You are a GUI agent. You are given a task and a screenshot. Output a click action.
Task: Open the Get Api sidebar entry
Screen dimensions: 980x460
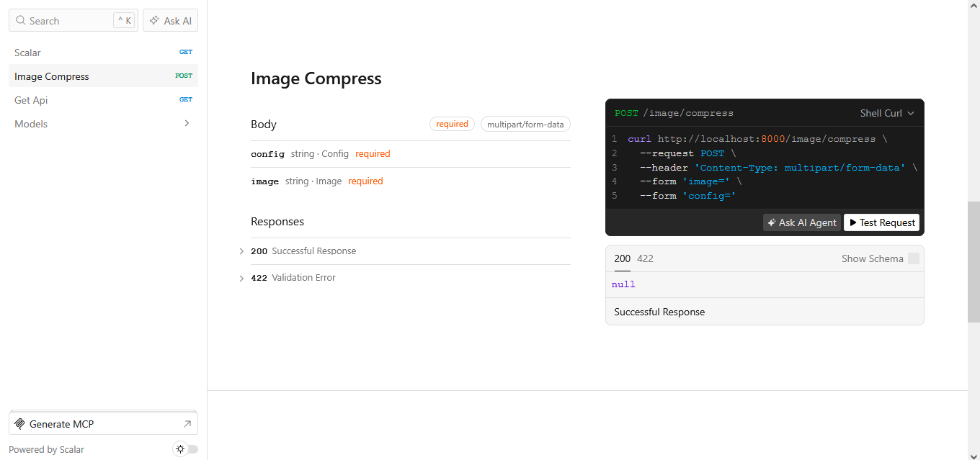(x=103, y=100)
